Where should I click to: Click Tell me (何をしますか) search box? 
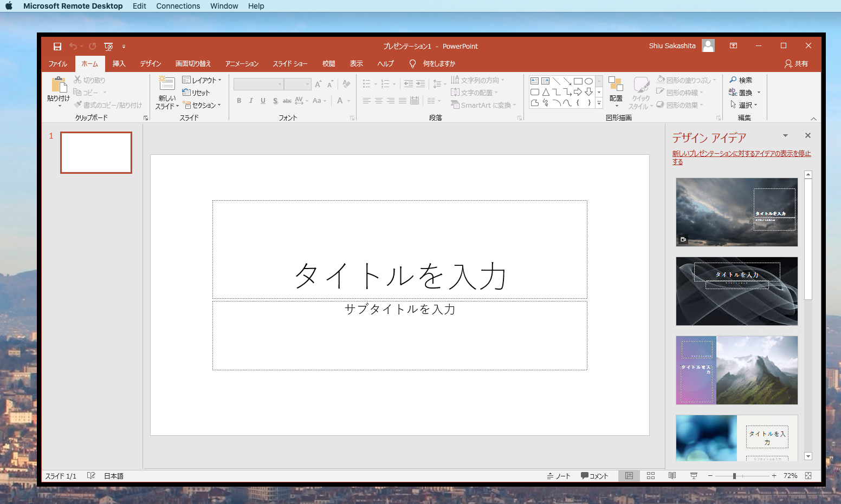tap(432, 64)
